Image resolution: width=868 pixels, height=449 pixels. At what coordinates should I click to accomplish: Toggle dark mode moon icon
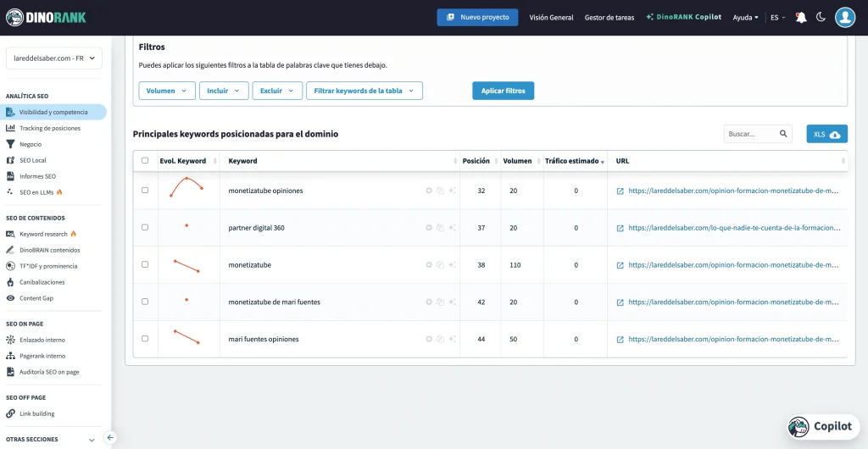point(821,17)
